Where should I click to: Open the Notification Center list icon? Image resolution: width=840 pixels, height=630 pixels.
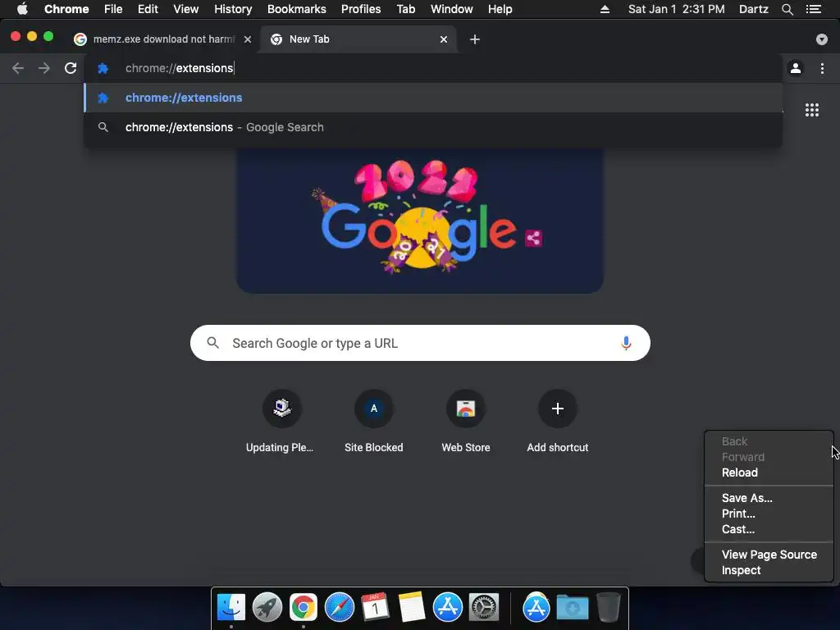click(x=814, y=9)
